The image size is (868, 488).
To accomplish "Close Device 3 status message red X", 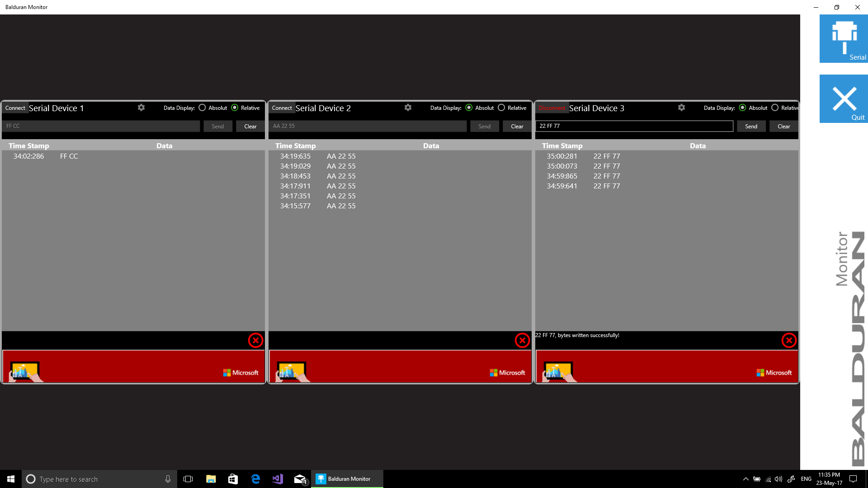I will [789, 340].
